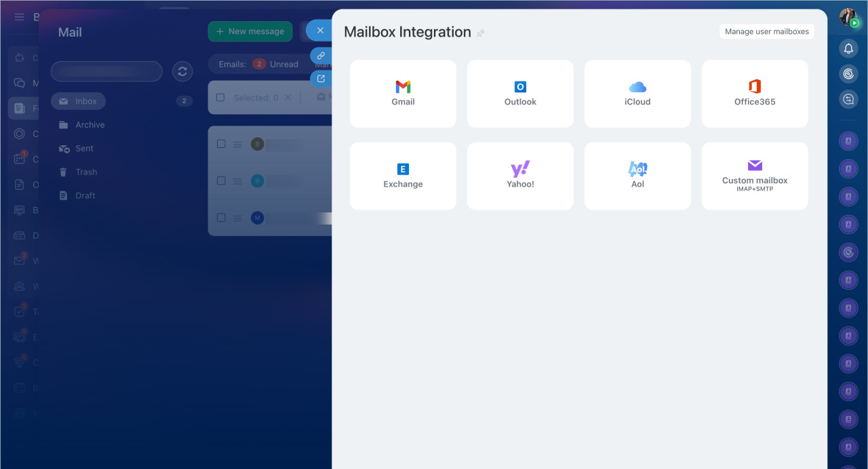Select the Exchange mailbox option
The width and height of the screenshot is (868, 469).
(403, 176)
